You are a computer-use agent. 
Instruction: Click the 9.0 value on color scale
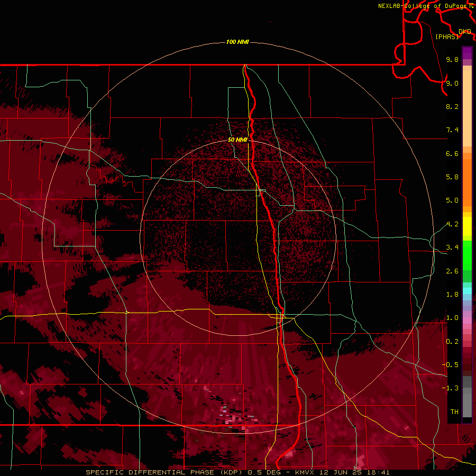tap(452, 83)
